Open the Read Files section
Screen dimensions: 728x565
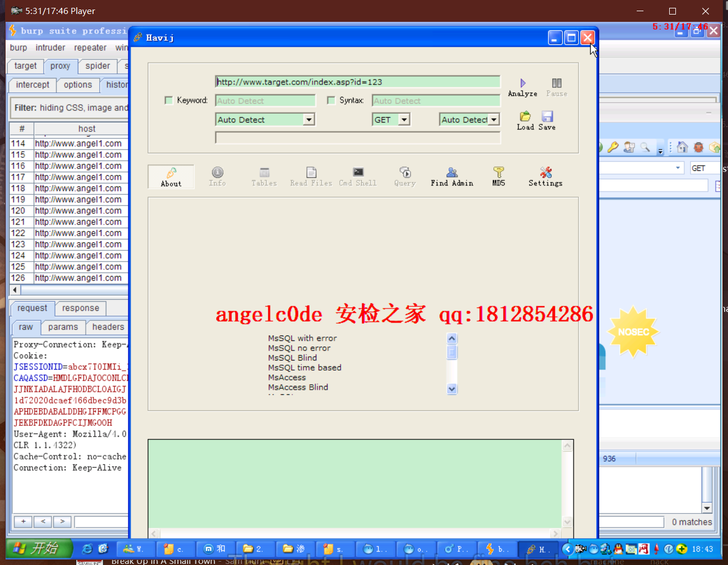[311, 177]
